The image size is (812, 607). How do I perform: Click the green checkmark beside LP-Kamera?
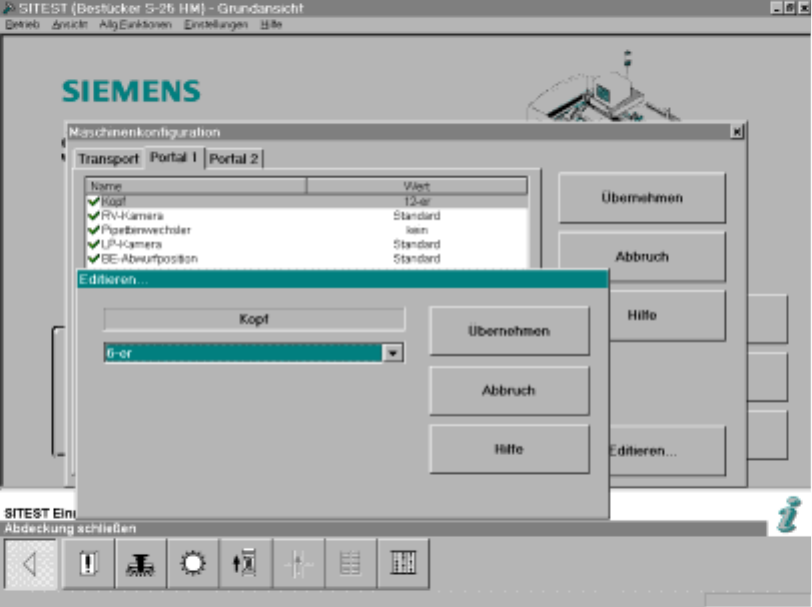94,244
